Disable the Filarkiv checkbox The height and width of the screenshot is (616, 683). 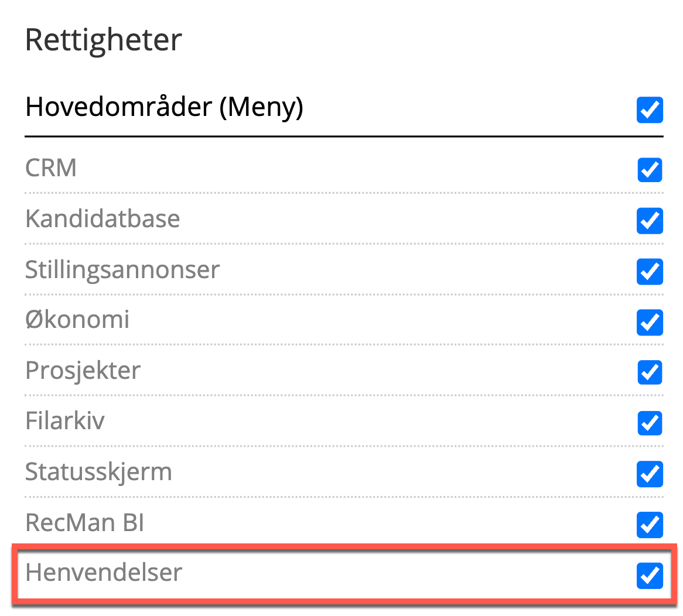(650, 423)
